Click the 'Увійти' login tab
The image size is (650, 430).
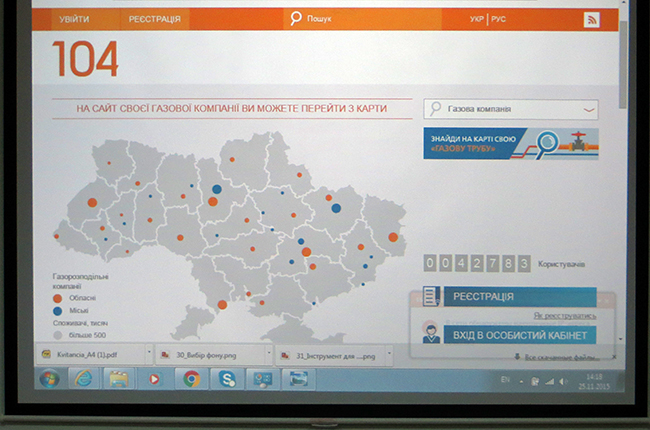pyautogui.click(x=73, y=19)
